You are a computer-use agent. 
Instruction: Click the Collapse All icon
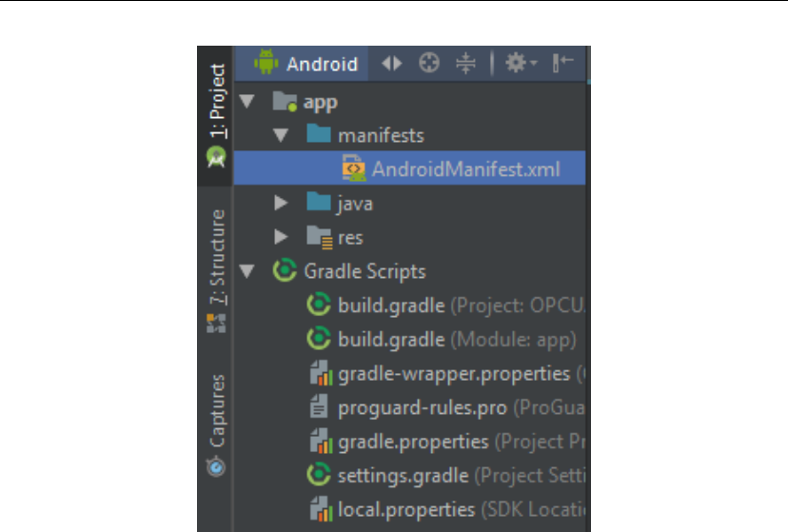point(465,64)
